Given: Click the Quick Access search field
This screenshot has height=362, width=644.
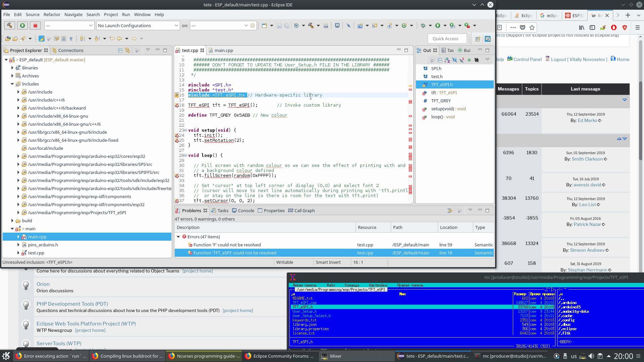Looking at the screenshot, I should [447, 39].
